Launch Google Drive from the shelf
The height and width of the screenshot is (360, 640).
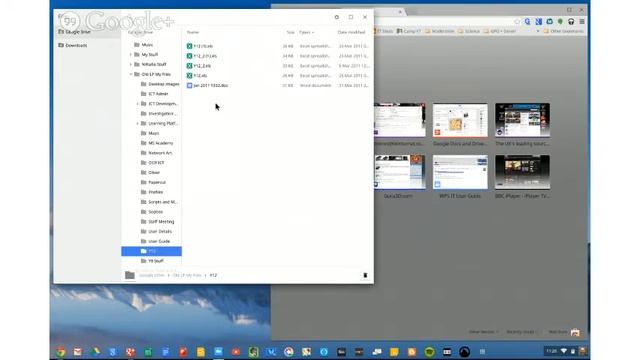96,351
